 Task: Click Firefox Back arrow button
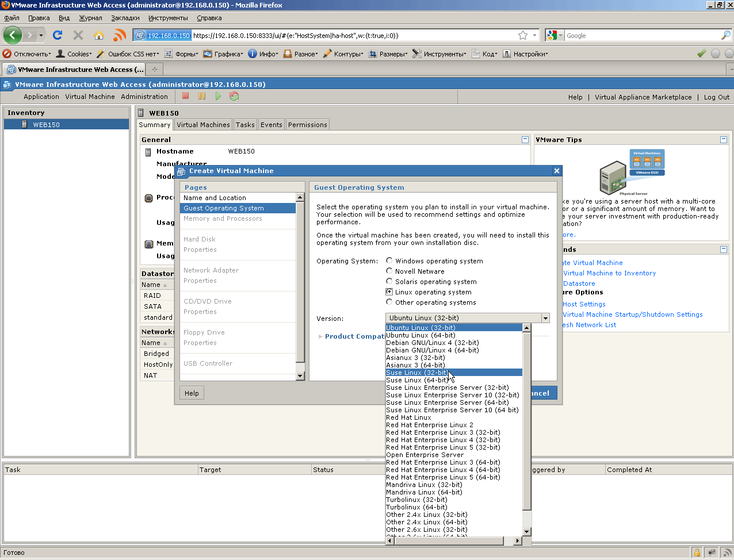point(13,35)
